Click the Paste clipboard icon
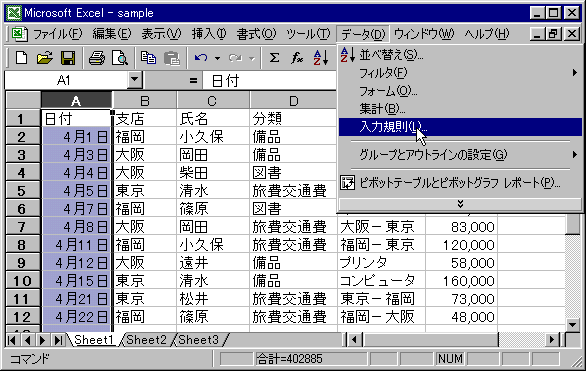The height and width of the screenshot is (371, 586). pyautogui.click(x=172, y=58)
